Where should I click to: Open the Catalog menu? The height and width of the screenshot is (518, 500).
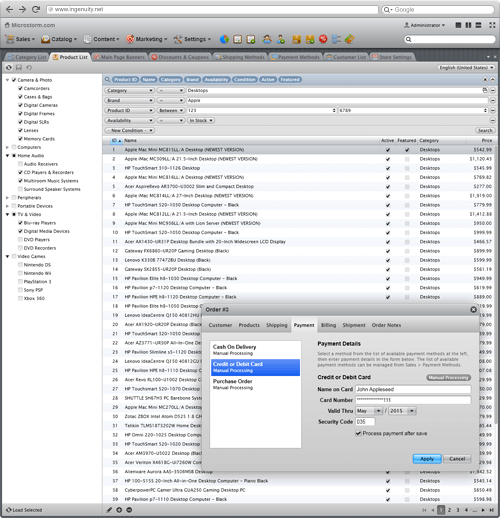coord(59,39)
